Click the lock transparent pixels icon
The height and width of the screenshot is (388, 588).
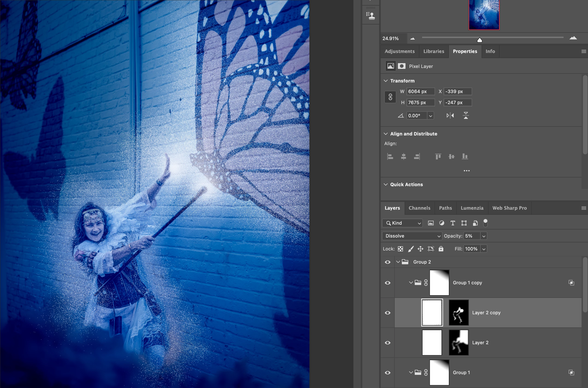coord(400,249)
